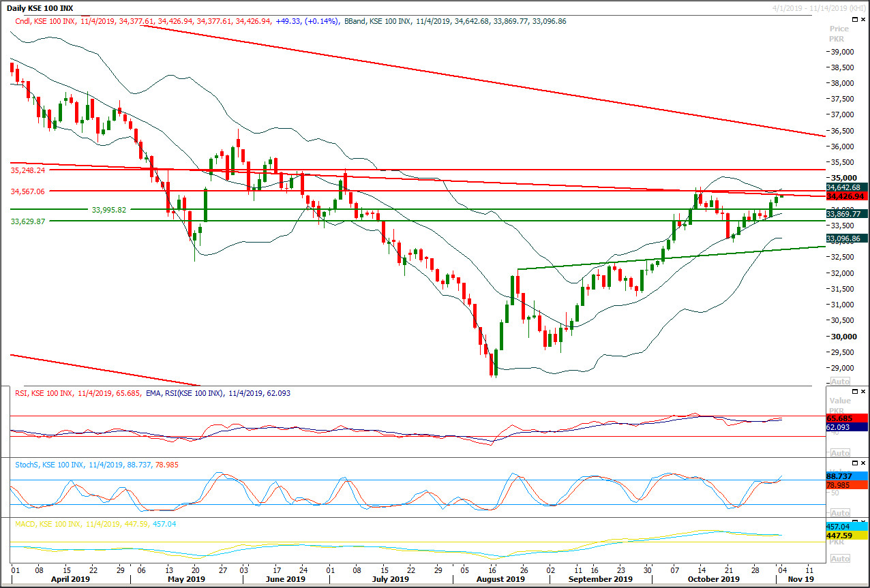The width and height of the screenshot is (870, 588).
Task: Click the 62.093 EMA value tag
Action: [x=847, y=427]
